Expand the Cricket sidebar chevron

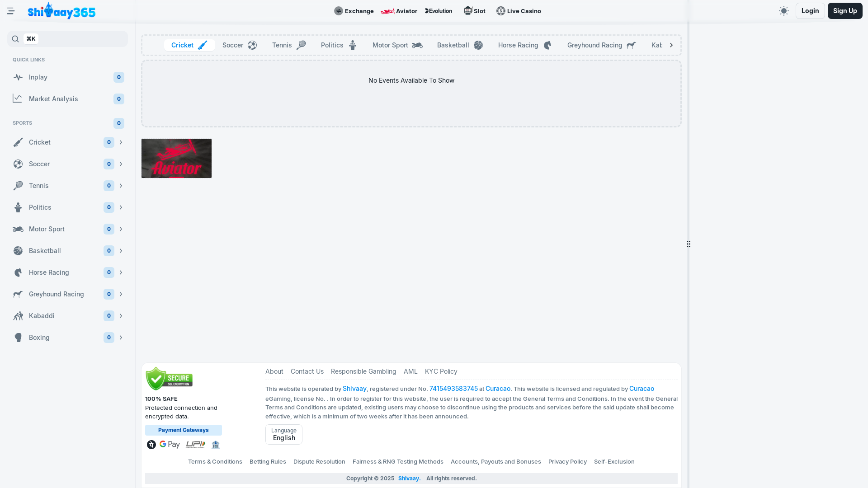[121, 142]
